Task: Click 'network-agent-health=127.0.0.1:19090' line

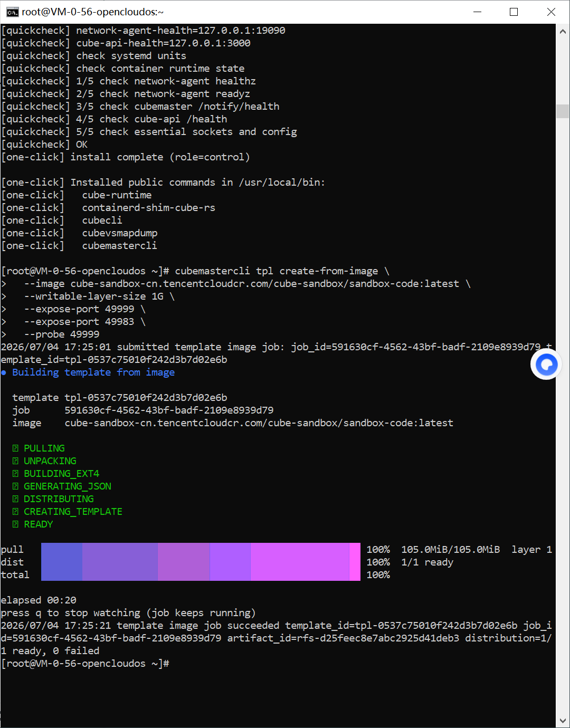Action: pos(143,30)
